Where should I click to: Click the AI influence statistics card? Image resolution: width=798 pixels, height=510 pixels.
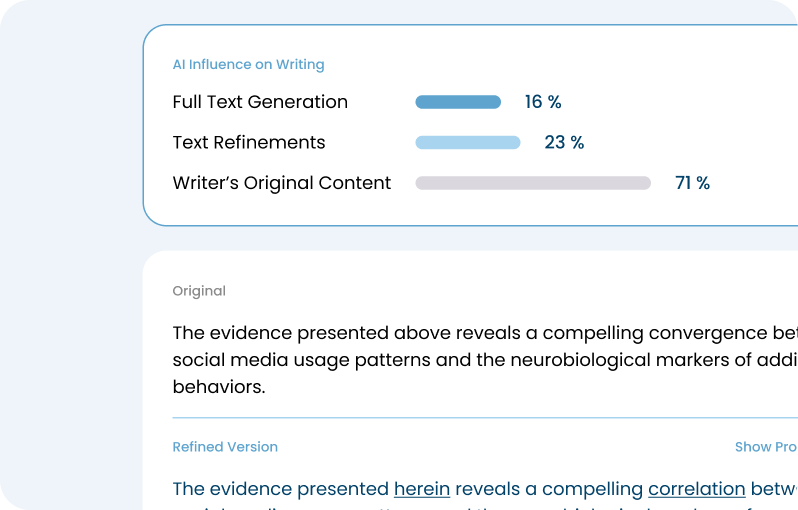coord(470,125)
